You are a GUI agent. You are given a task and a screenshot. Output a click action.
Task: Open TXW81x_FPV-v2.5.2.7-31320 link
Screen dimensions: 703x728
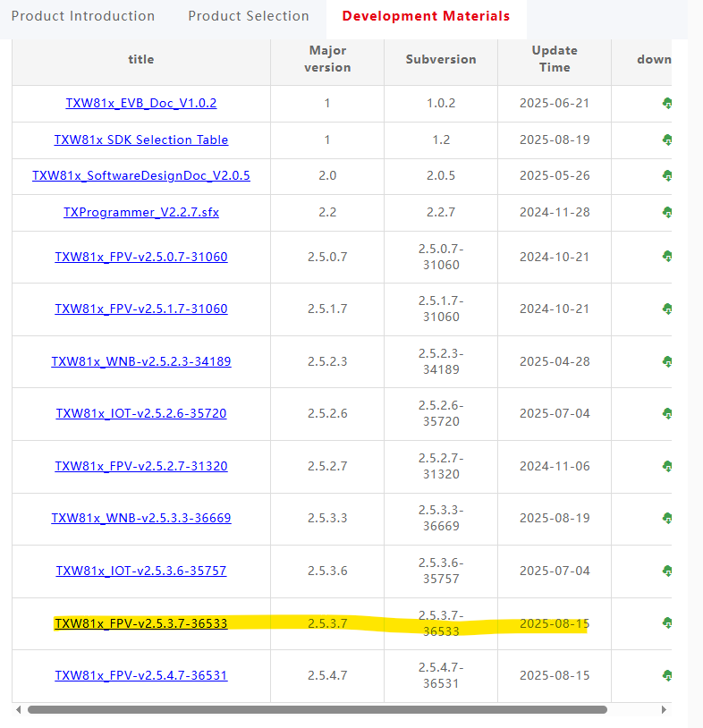pos(141,466)
